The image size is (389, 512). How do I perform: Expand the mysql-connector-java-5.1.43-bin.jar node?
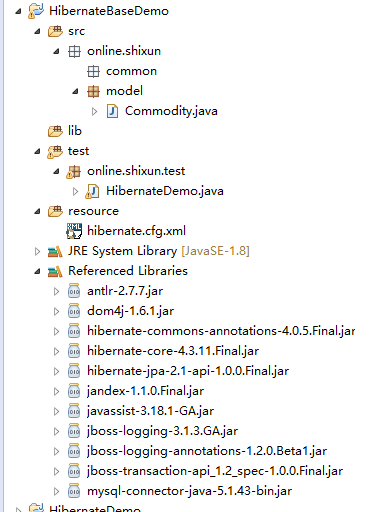[56, 491]
